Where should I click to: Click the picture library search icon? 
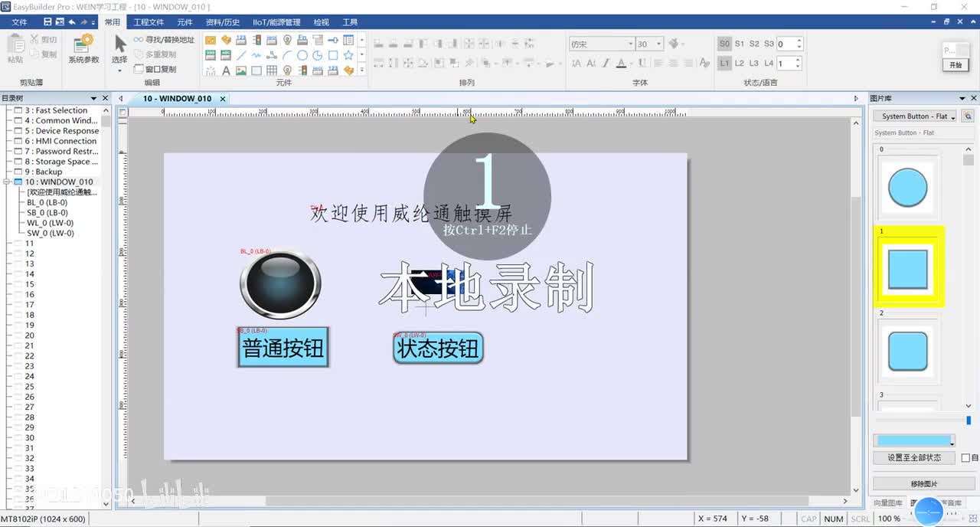(x=968, y=116)
